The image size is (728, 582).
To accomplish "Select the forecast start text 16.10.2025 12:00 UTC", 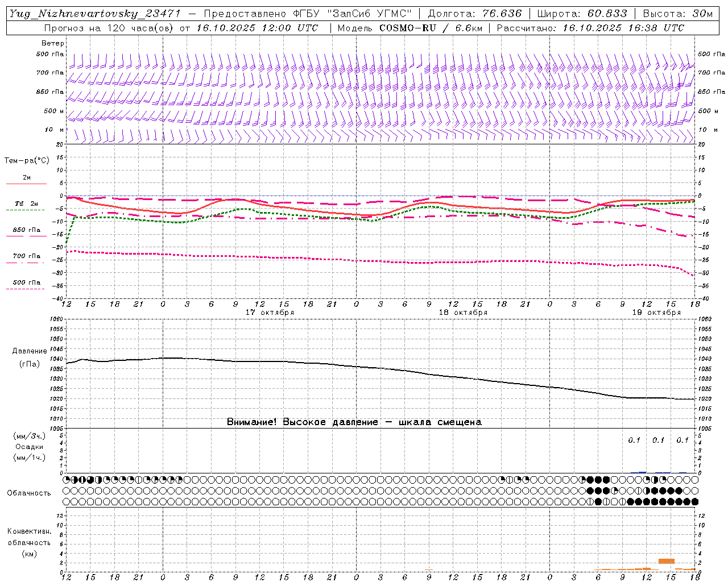I will (x=257, y=28).
